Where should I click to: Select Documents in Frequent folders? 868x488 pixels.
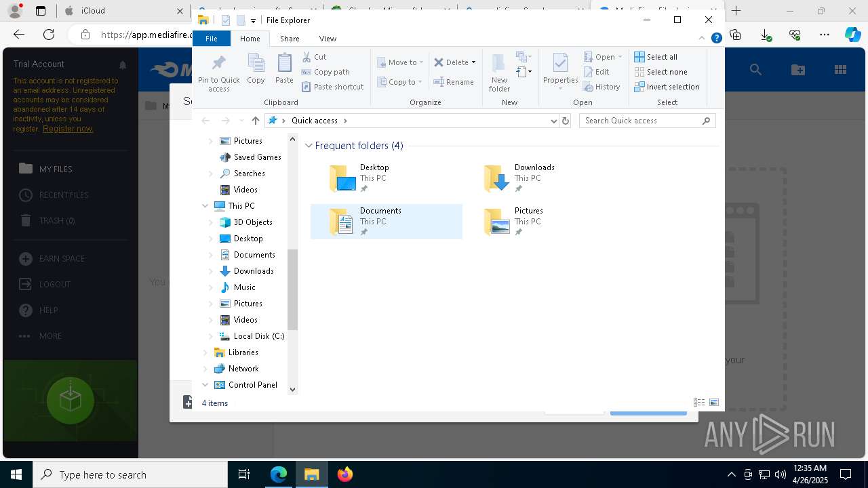(386, 221)
